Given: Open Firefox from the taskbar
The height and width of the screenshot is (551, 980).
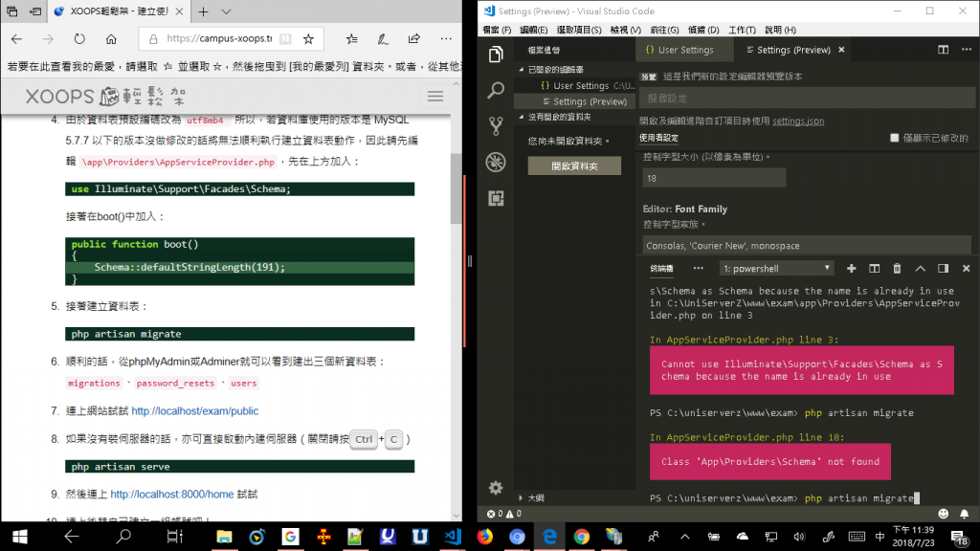Looking at the screenshot, I should tap(485, 537).
